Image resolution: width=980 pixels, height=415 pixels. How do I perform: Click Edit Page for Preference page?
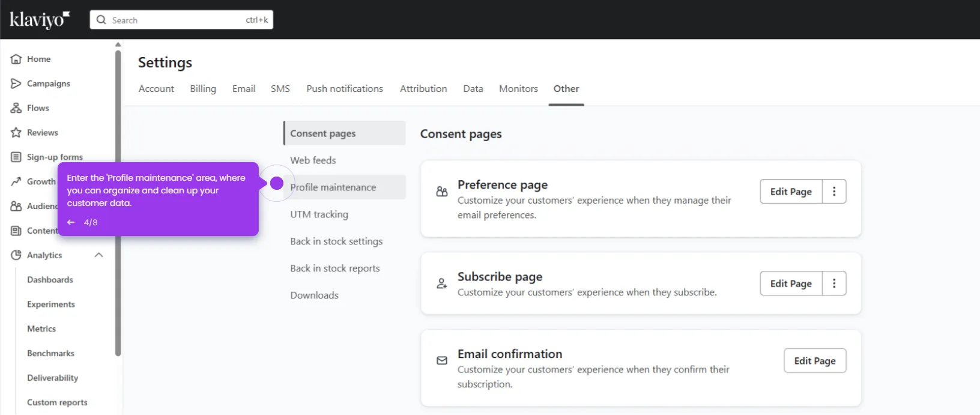tap(791, 192)
